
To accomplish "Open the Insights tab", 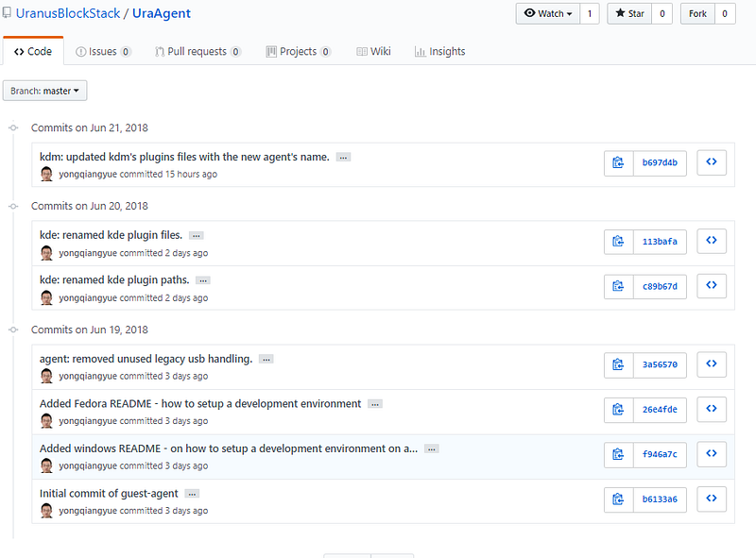I will (x=439, y=52).
